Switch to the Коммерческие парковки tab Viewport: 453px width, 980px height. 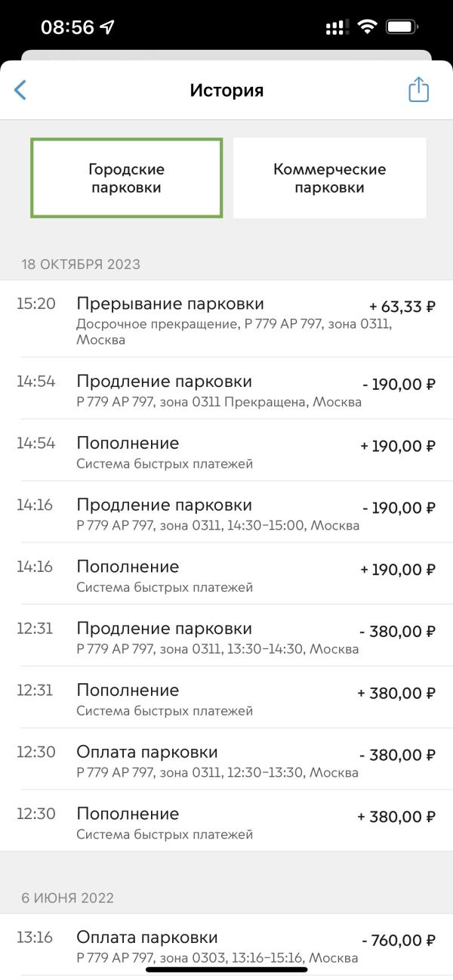(x=329, y=178)
